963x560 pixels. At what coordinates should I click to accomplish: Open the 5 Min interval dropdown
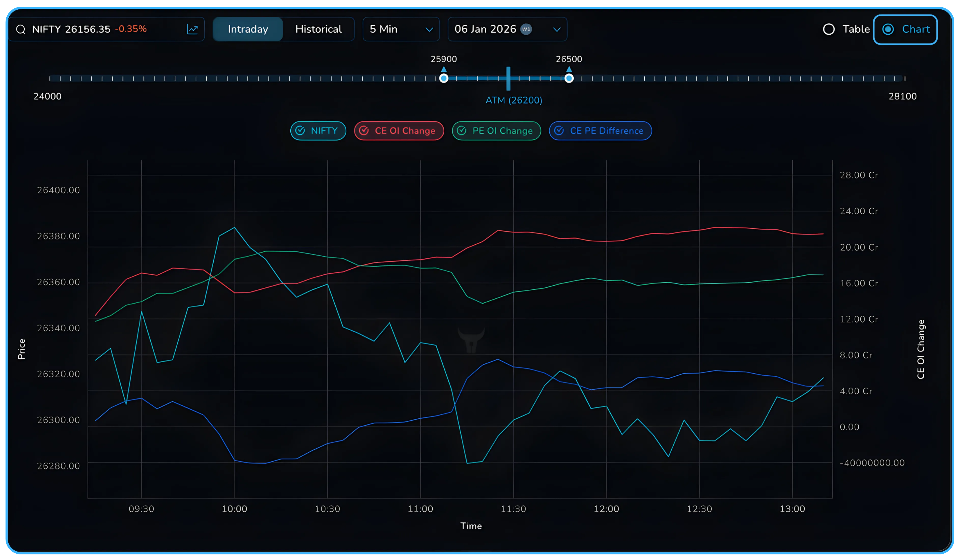[401, 29]
